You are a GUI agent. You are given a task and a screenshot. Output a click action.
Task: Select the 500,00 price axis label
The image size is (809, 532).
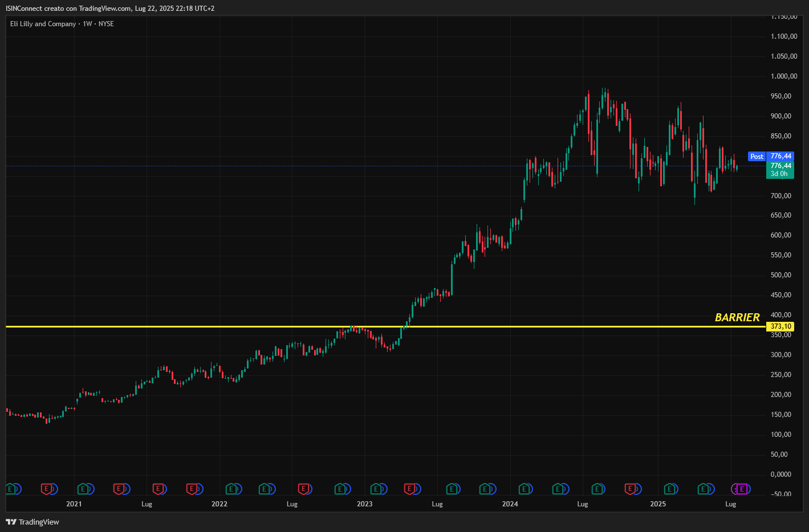tap(781, 275)
